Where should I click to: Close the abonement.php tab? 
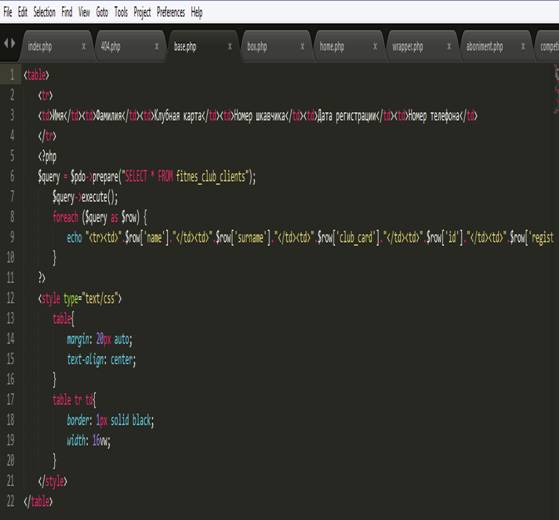pyautogui.click(x=523, y=46)
